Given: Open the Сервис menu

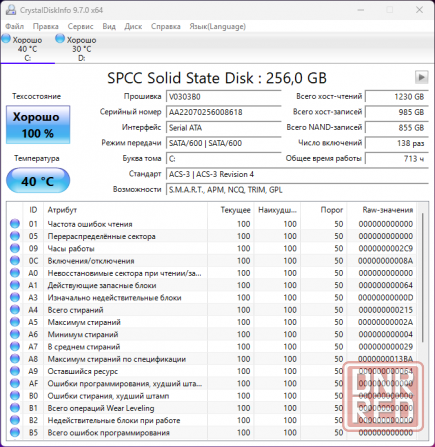Looking at the screenshot, I should click(80, 26).
